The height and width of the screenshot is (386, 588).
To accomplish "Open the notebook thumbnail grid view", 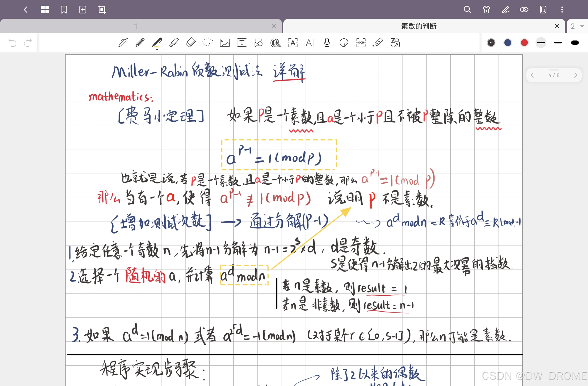I will (x=45, y=10).
